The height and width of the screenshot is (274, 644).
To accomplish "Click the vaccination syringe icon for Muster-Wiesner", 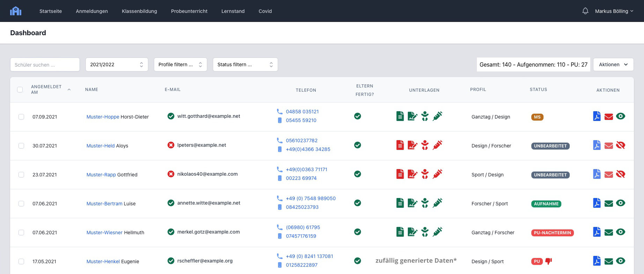I will click(x=437, y=232).
